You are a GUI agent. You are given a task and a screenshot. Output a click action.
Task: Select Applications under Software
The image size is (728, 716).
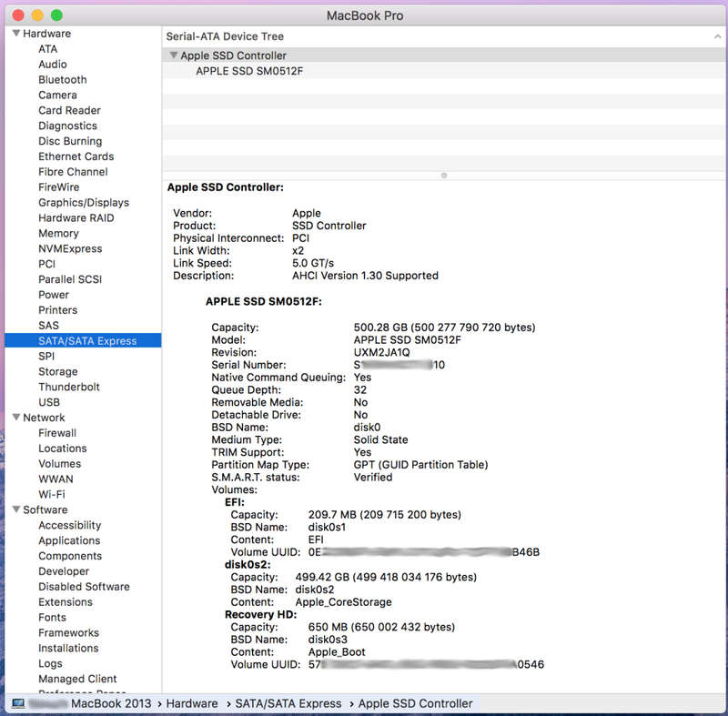pyautogui.click(x=69, y=540)
